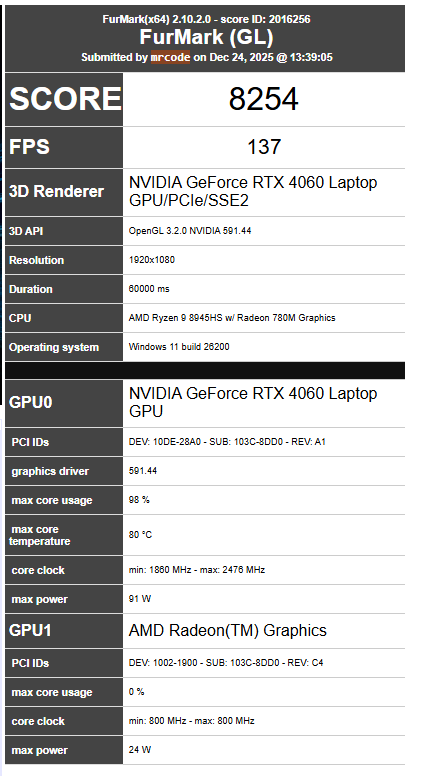Click the GPU1 AMD Radeon(TM) Graphics name
Screen dimensions: 433x776
[228, 630]
